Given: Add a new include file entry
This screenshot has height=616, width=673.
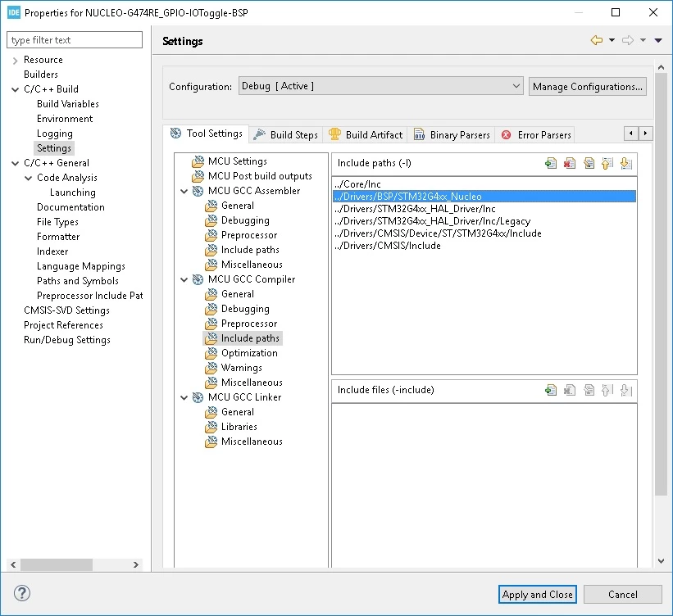Looking at the screenshot, I should 551,390.
